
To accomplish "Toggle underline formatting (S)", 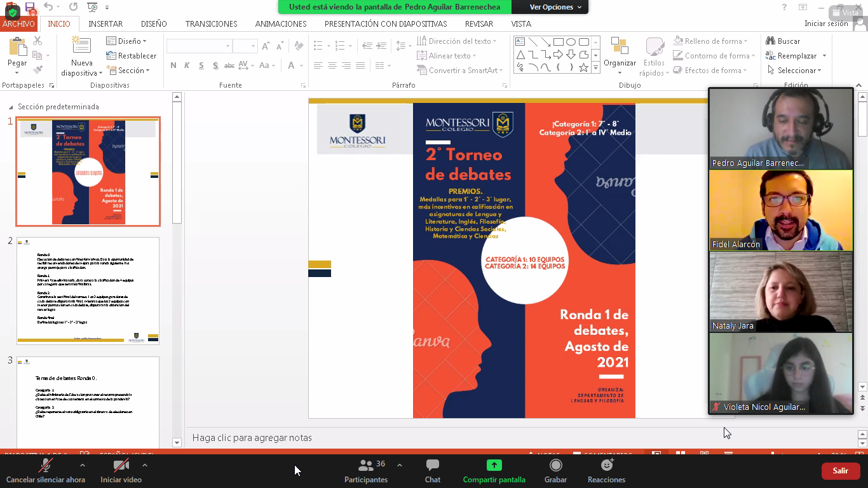I will tap(201, 65).
